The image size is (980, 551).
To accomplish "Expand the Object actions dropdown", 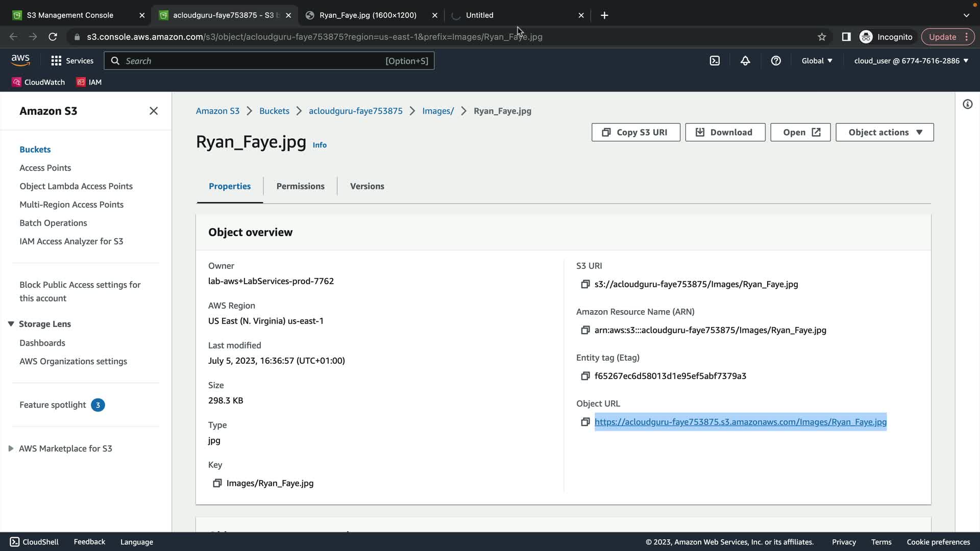I will tap(884, 132).
